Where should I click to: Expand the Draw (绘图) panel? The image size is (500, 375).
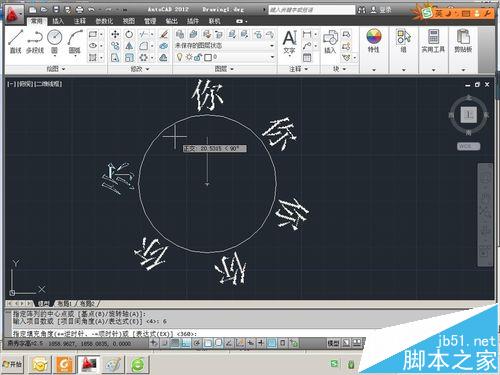point(56,69)
